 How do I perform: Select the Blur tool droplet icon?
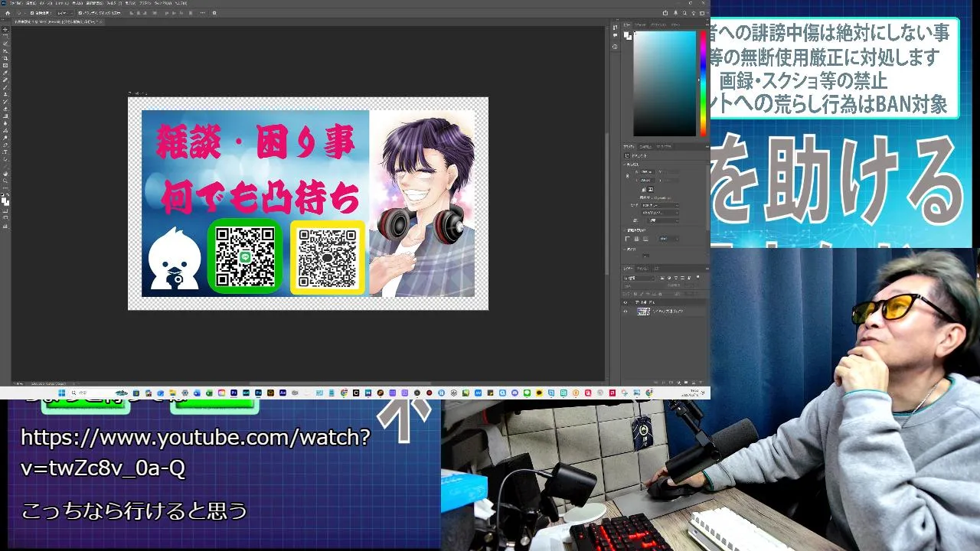coord(5,122)
